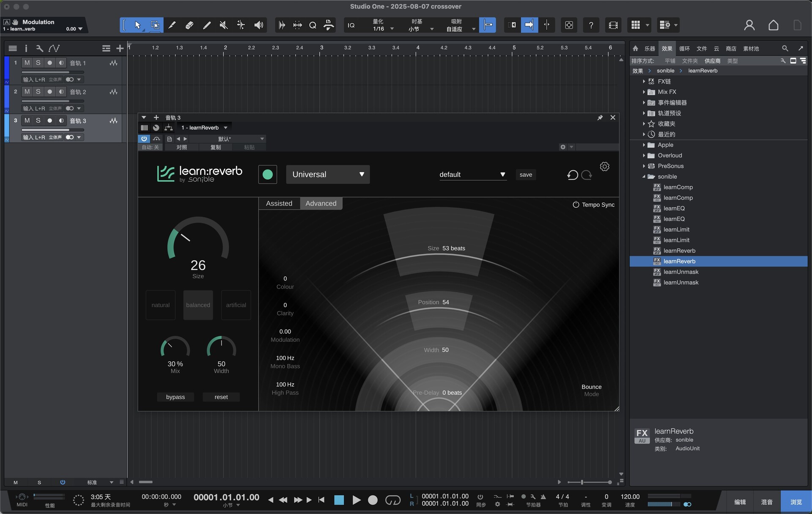
Task: Select the Listen speaker tool
Action: 258,25
